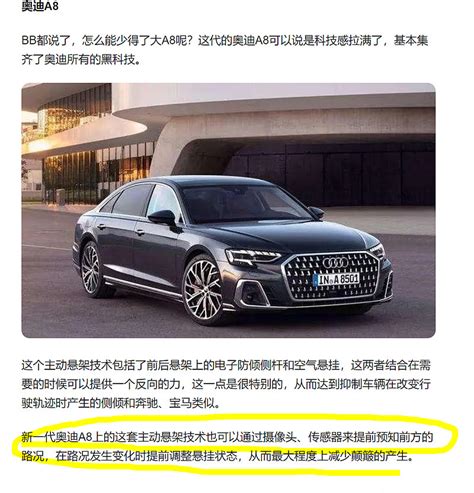Click the car's front windshield
Viewport: 474px width, 493px height.
(243, 204)
